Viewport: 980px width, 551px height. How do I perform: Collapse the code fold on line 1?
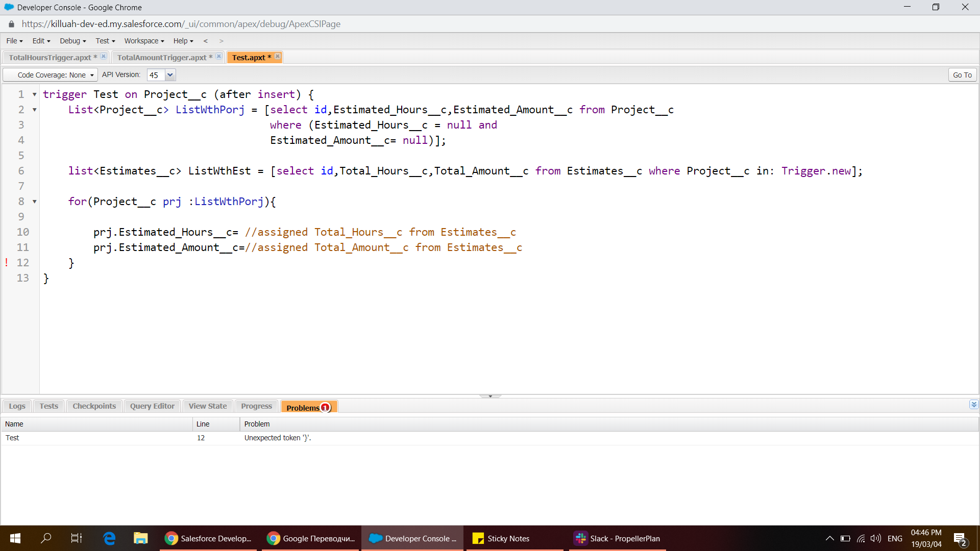click(x=35, y=95)
